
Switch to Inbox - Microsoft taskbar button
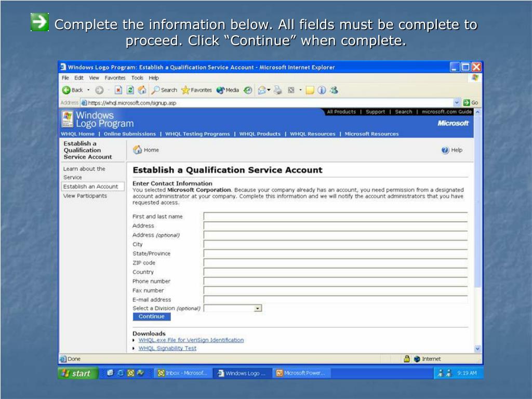coord(182,373)
